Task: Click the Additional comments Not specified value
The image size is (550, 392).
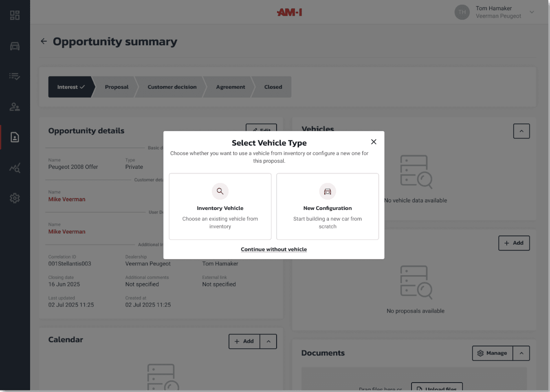Action: pyautogui.click(x=142, y=284)
